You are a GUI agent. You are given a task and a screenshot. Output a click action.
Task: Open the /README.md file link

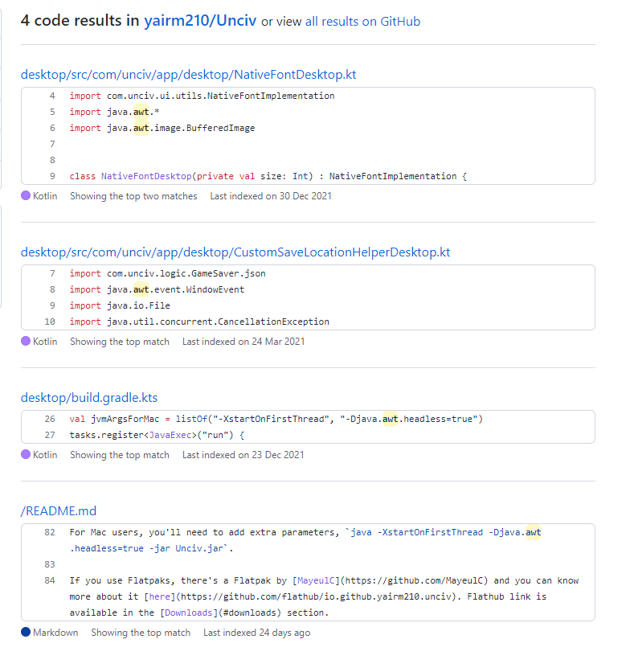pyautogui.click(x=57, y=510)
